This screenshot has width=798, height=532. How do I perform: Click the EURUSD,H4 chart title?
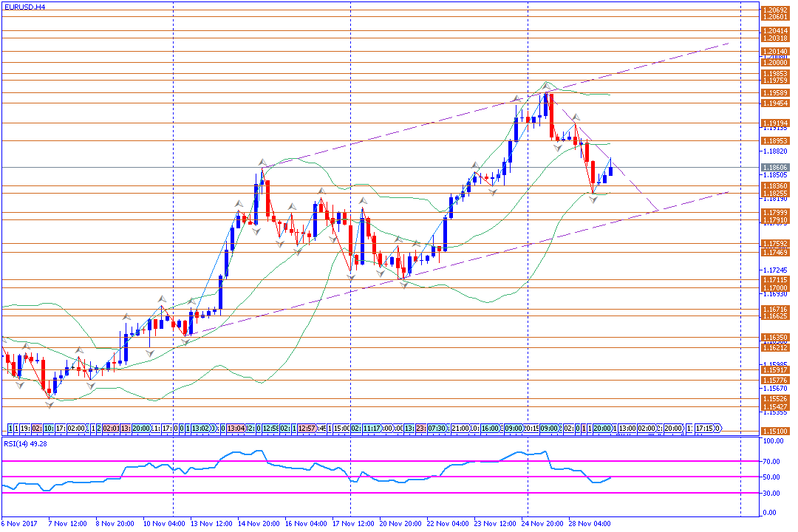(24, 7)
